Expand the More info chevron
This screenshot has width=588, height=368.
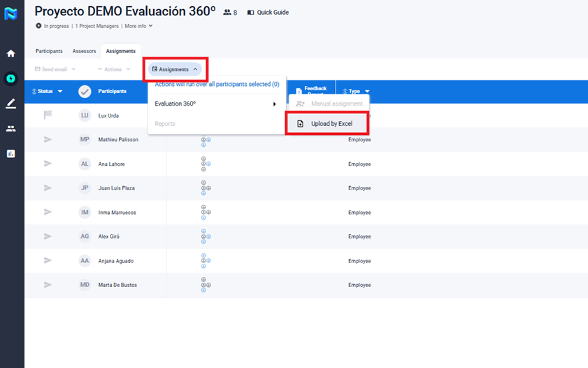(150, 26)
